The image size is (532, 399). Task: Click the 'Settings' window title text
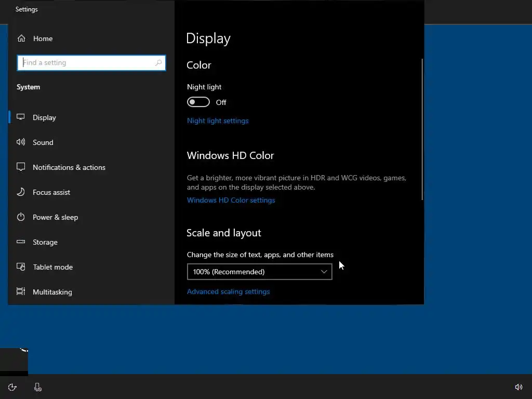(26, 9)
